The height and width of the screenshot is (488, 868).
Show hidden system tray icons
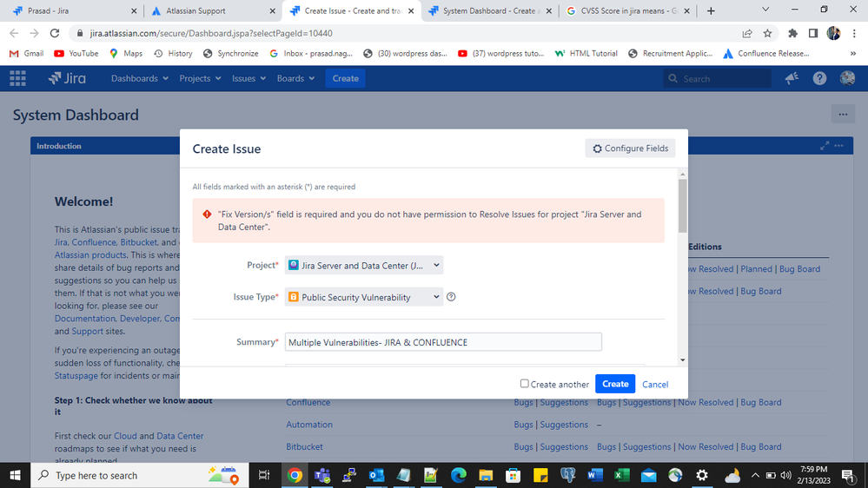tap(755, 475)
